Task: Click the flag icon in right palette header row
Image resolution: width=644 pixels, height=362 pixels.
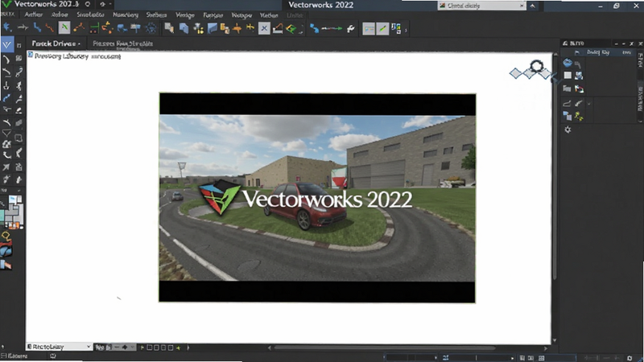Action: tap(577, 52)
